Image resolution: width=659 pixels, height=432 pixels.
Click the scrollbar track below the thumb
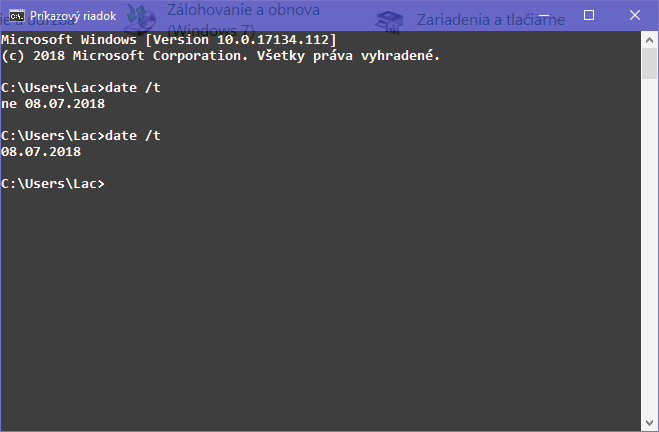click(x=649, y=250)
